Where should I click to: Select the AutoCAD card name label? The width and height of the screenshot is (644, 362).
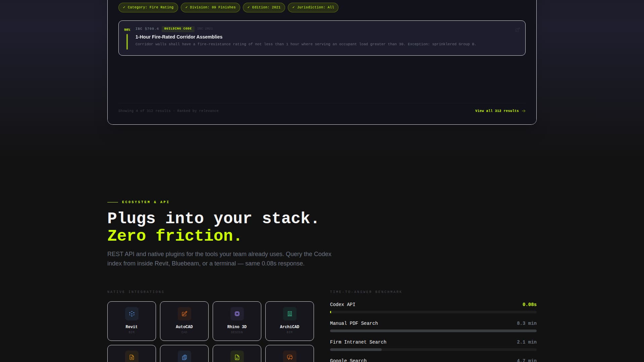184,327
